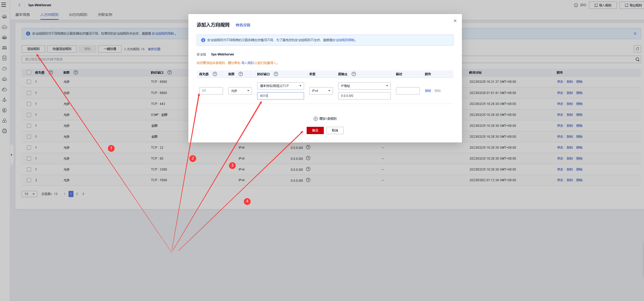Viewport: 644px width, 301px height.
Task: Click the 教我设置 link in the dialog title
Action: pos(243,25)
